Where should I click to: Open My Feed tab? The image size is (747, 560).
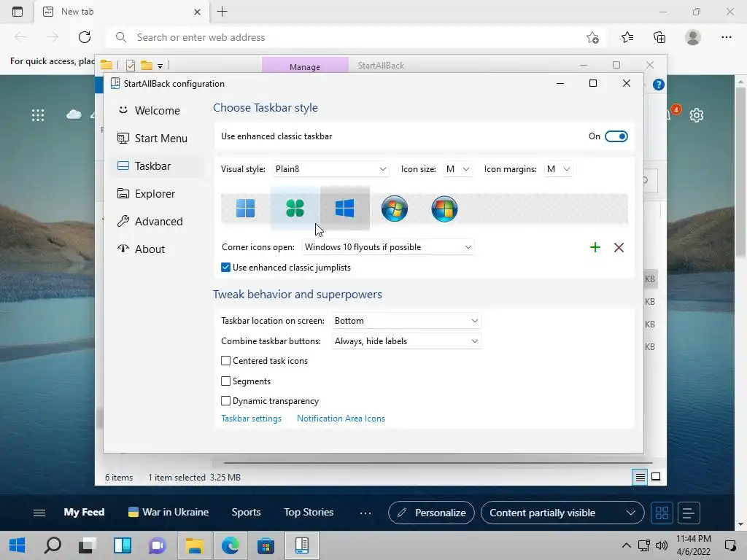coord(85,513)
